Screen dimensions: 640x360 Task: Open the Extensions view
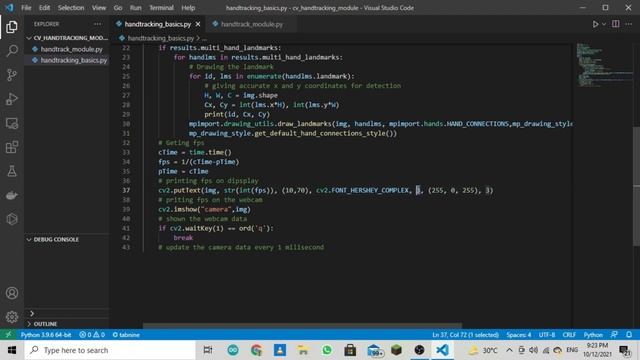pos(12,147)
